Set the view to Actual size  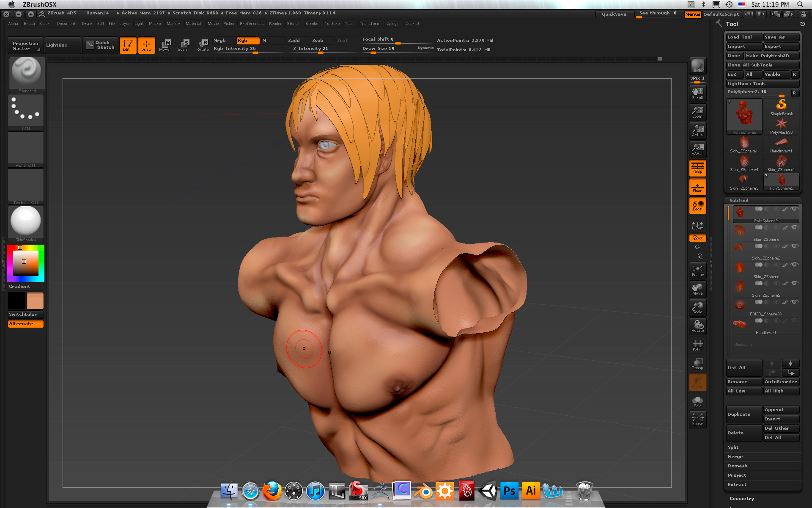[697, 130]
